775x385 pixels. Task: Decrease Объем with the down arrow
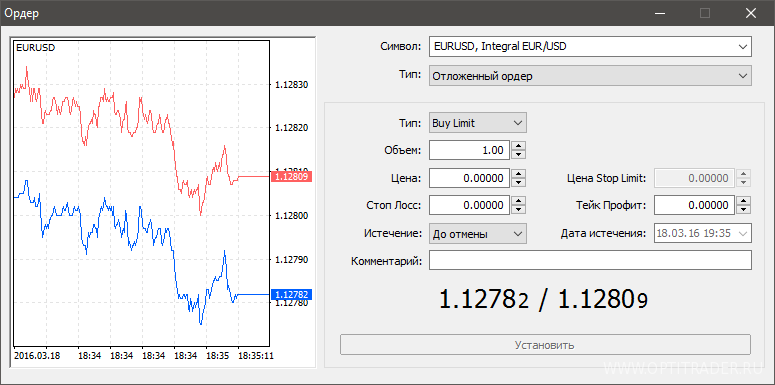tap(518, 155)
